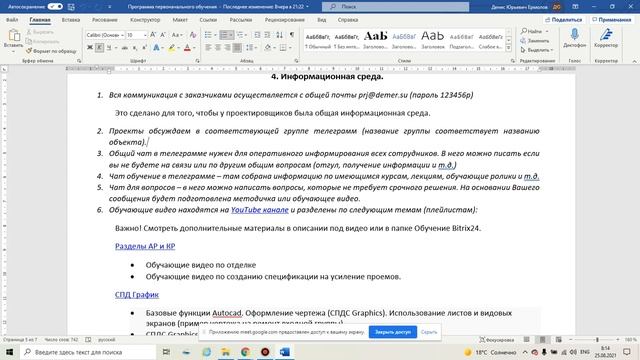Click the Decrease Indent icon

(257, 35)
